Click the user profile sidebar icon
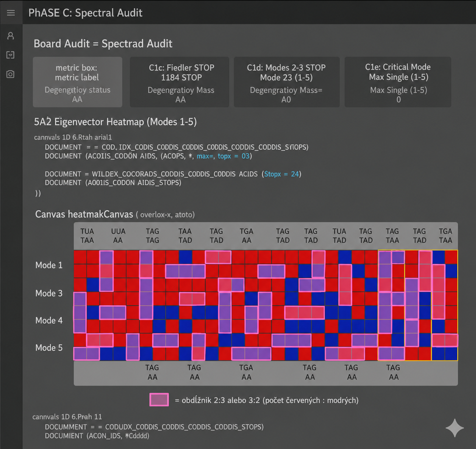 click(x=11, y=36)
